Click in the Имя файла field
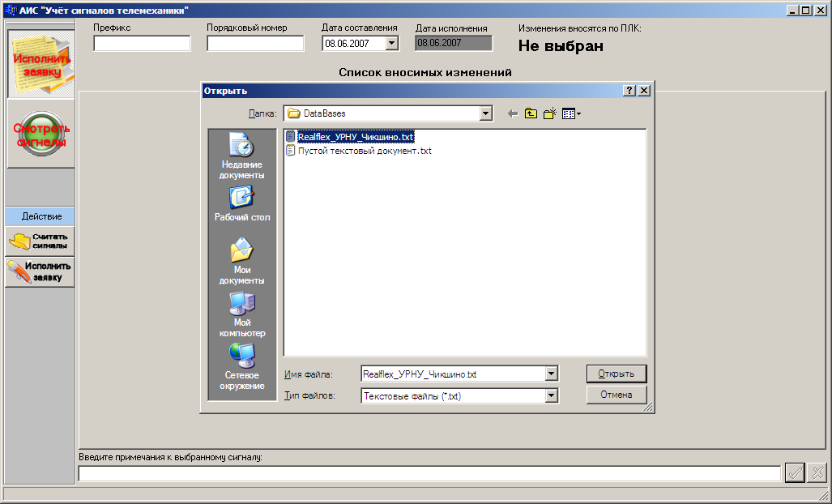 (453, 374)
